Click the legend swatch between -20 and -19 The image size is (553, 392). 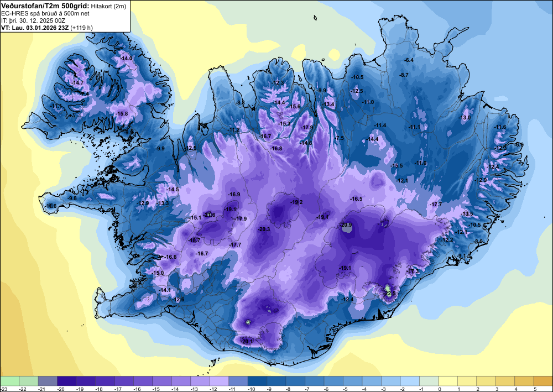pyautogui.click(x=67, y=381)
